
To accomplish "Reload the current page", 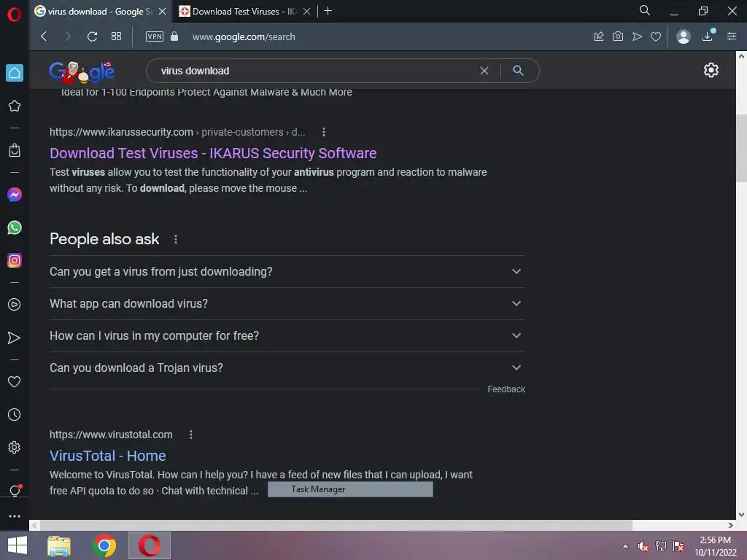I will pos(93,36).
